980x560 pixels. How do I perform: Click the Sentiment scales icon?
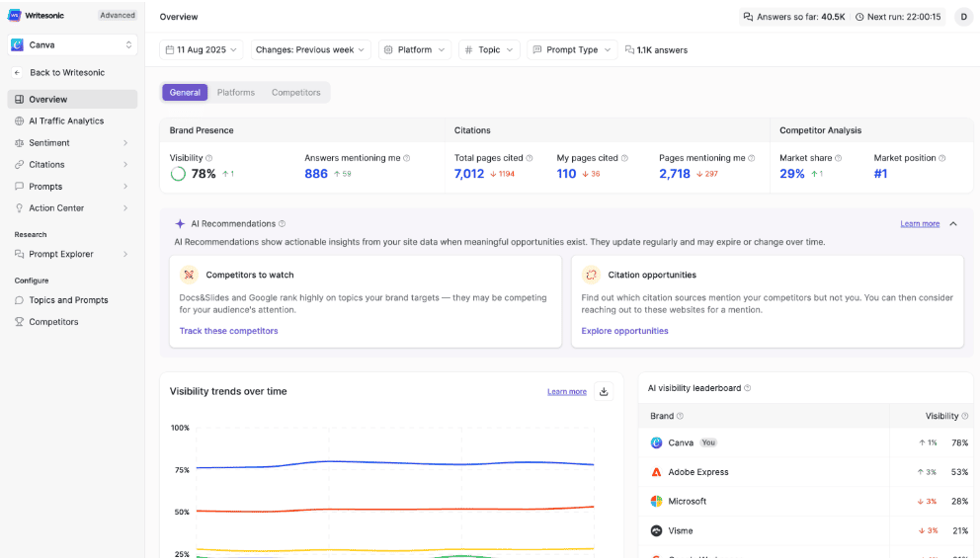(20, 143)
